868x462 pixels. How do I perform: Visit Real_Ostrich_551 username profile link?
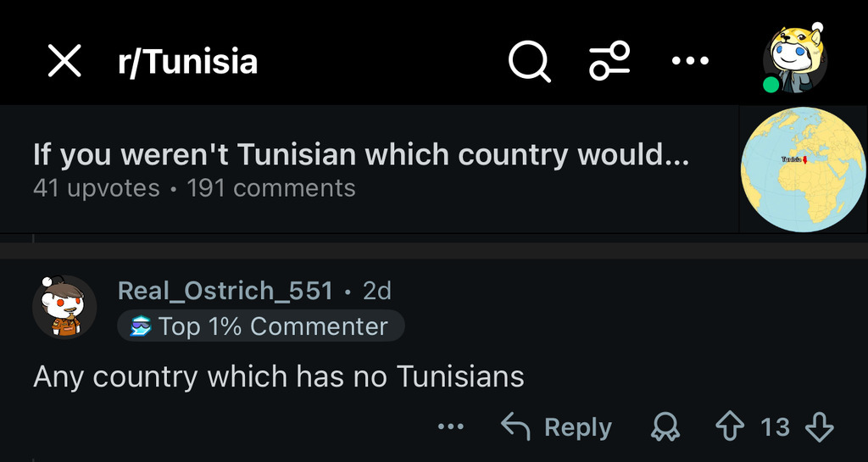click(x=225, y=291)
